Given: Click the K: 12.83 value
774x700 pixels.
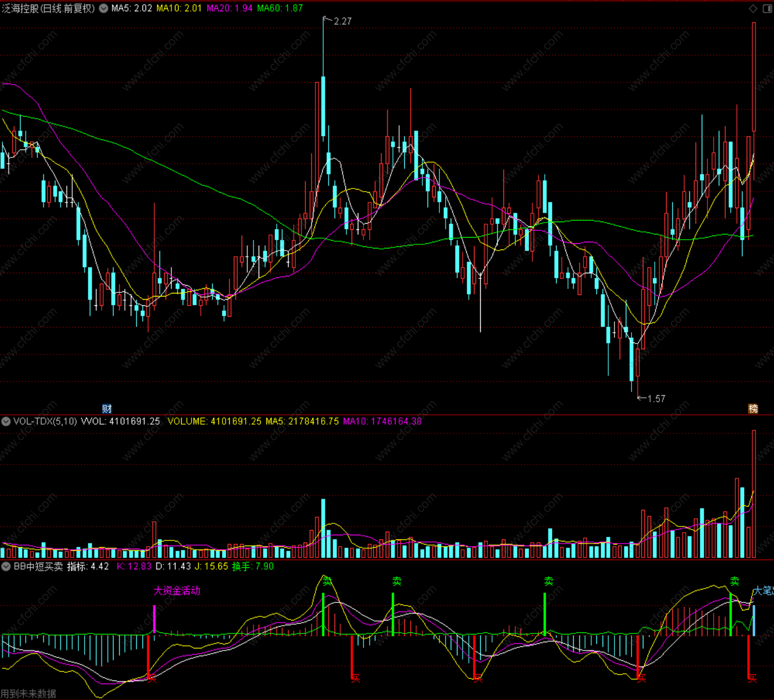Looking at the screenshot, I should [x=134, y=566].
